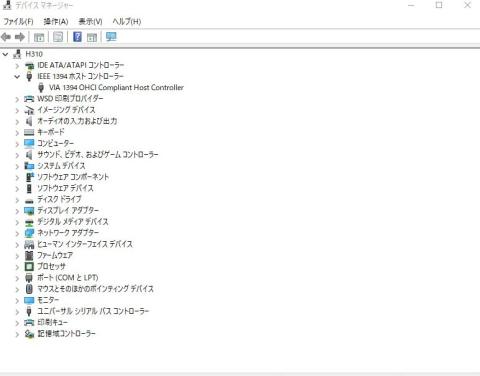Select the キーボード label
Viewport: 480px width, 376px height.
[x=51, y=132]
